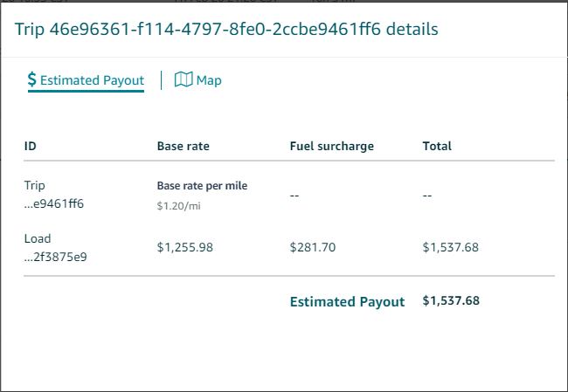Switch to the Map tab
Screen dimensions: 568x392
pos(197,80)
